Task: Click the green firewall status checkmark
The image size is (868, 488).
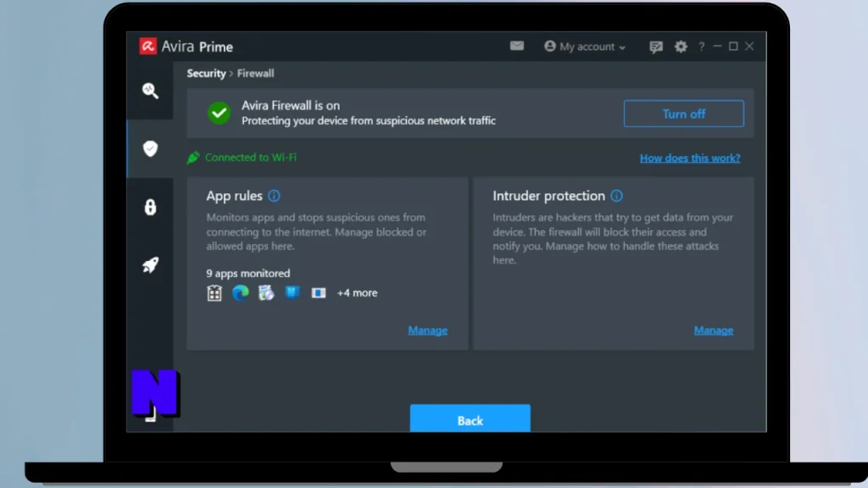Action: coord(220,113)
